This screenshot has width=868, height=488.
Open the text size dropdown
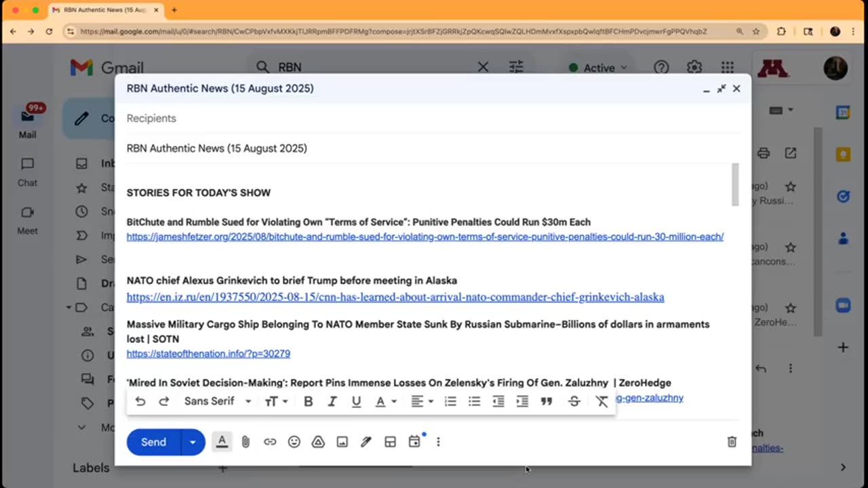click(x=276, y=401)
